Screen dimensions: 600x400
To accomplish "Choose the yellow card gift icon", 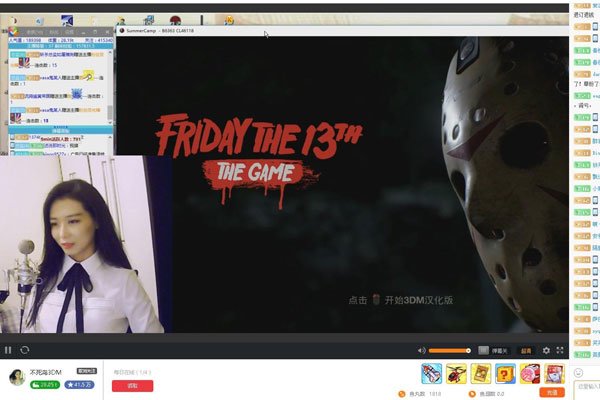I will (x=481, y=374).
